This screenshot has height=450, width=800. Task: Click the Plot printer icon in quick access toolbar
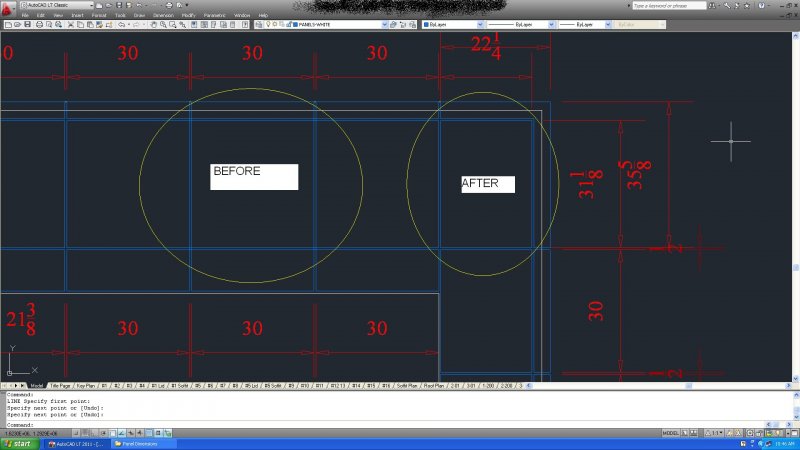(x=169, y=5)
